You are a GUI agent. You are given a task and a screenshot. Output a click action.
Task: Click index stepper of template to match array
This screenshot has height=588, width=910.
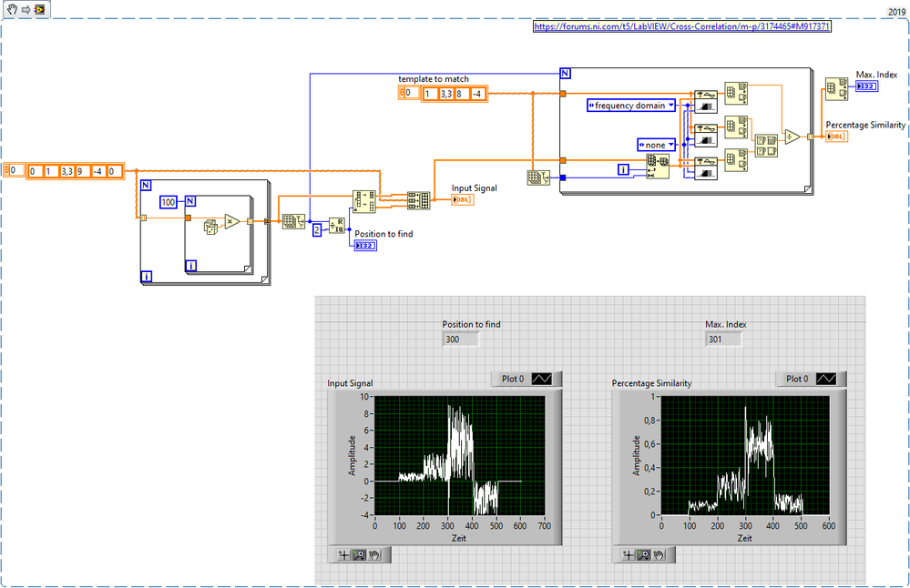pos(402,93)
